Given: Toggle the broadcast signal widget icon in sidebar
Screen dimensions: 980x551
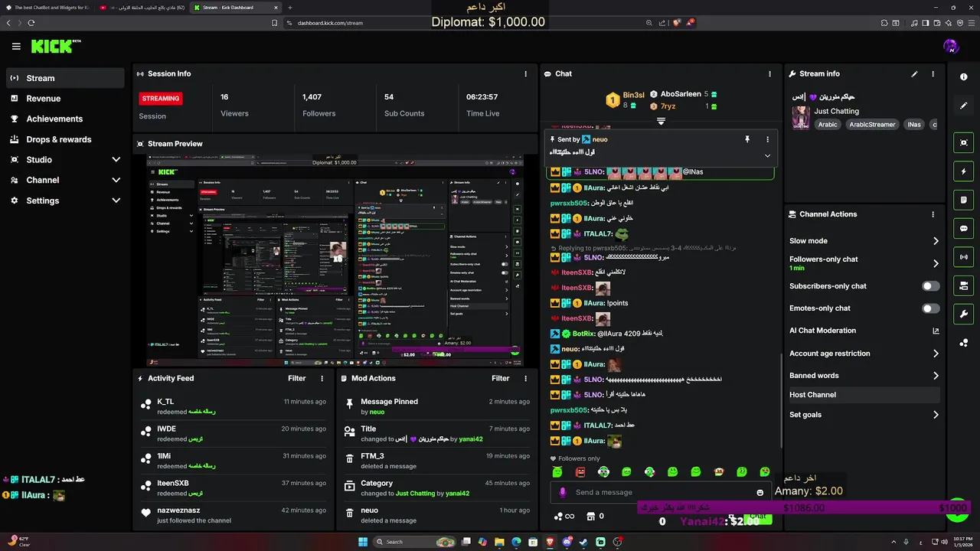Looking at the screenshot, I should [x=963, y=257].
